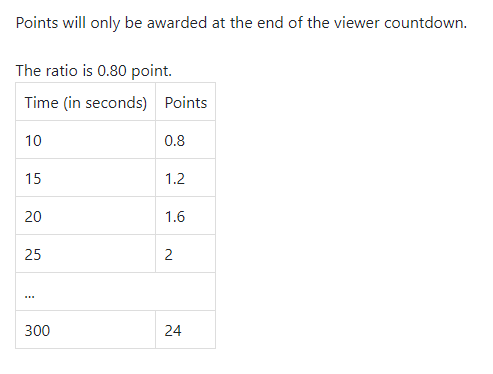
Task: Click the word 'countdown' in the first line
Action: (424, 23)
